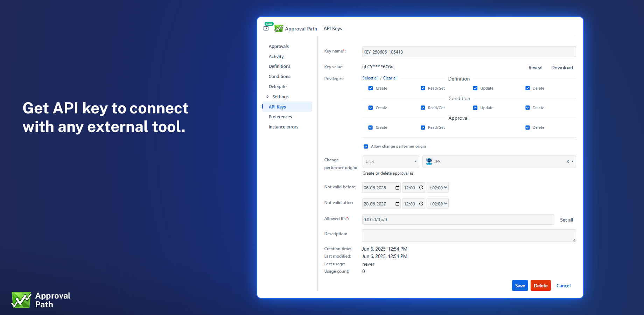This screenshot has height=315, width=644.
Task: Toggle Definition Create checkbox
Action: (x=370, y=88)
